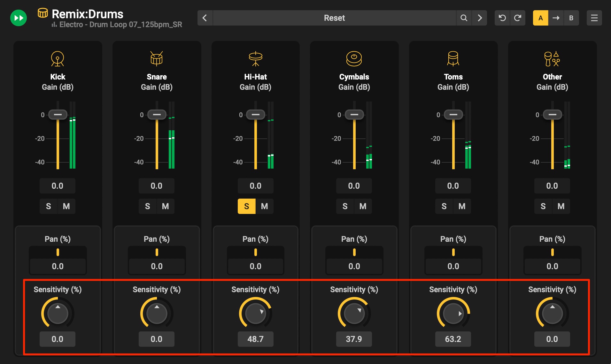
Task: Copy A to B with arrow button
Action: [x=556, y=18]
